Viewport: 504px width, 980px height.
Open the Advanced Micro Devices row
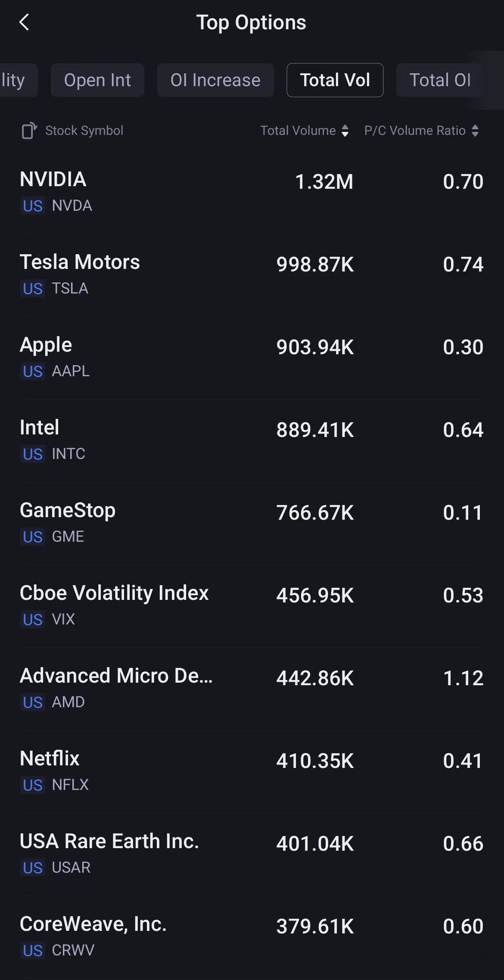251,688
